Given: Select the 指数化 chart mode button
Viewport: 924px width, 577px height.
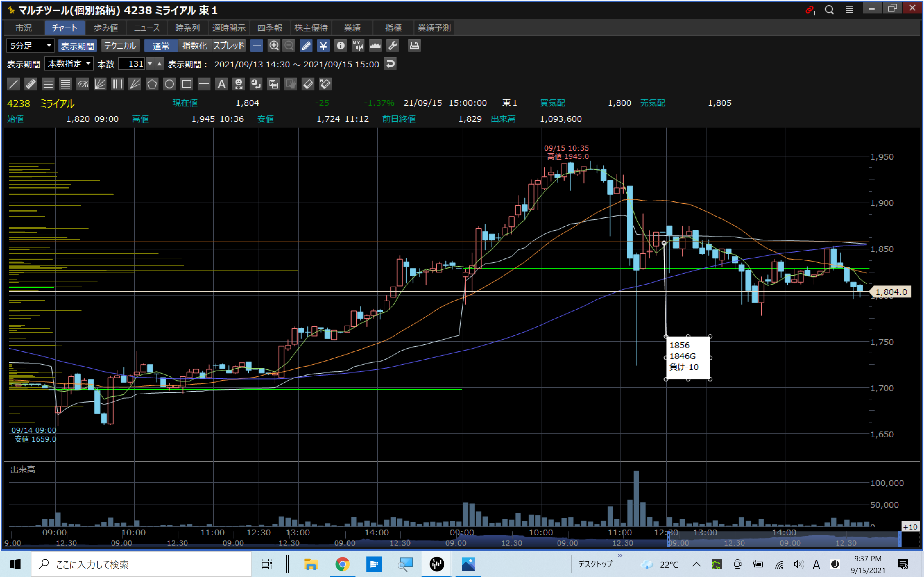Looking at the screenshot, I should (194, 46).
